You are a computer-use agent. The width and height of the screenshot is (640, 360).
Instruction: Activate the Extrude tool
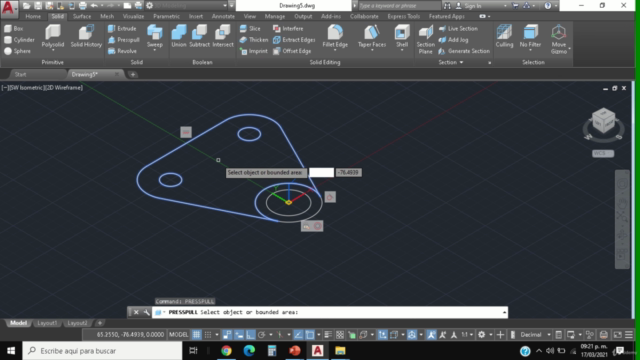pos(122,29)
